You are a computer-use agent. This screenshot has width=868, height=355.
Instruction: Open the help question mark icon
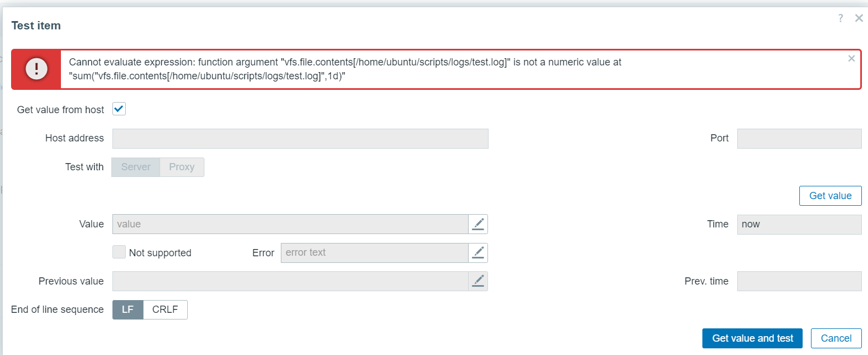click(x=841, y=18)
